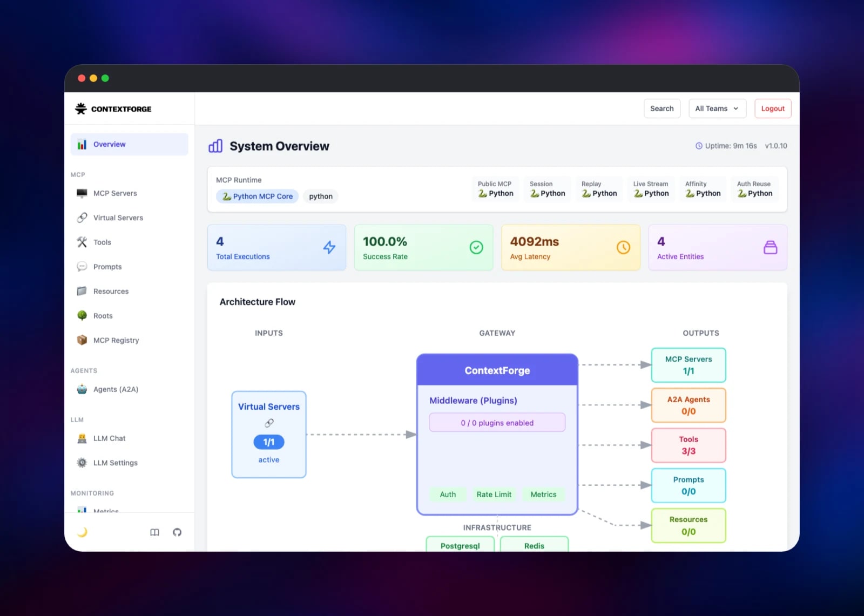Click the Active Entities stack icon
Viewport: 864px width, 616px height.
(771, 247)
